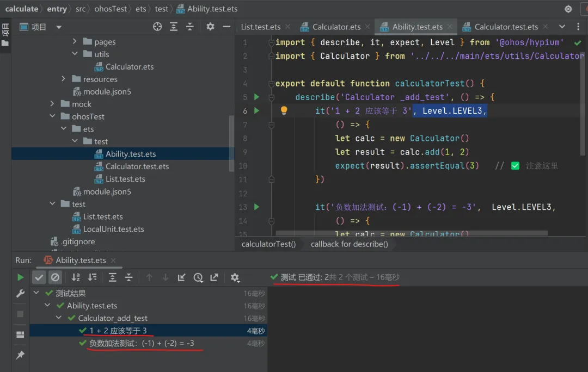The image size is (588, 372).
Task: Expand the pages folder
Action: pos(75,42)
